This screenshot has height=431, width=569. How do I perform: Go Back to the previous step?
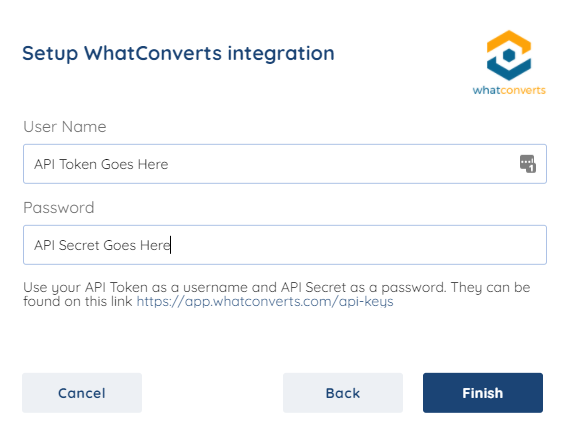pyautogui.click(x=343, y=393)
